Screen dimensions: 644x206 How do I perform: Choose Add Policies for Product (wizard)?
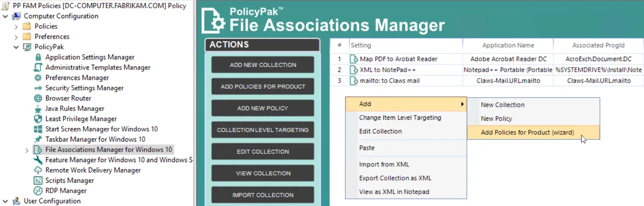tap(533, 132)
